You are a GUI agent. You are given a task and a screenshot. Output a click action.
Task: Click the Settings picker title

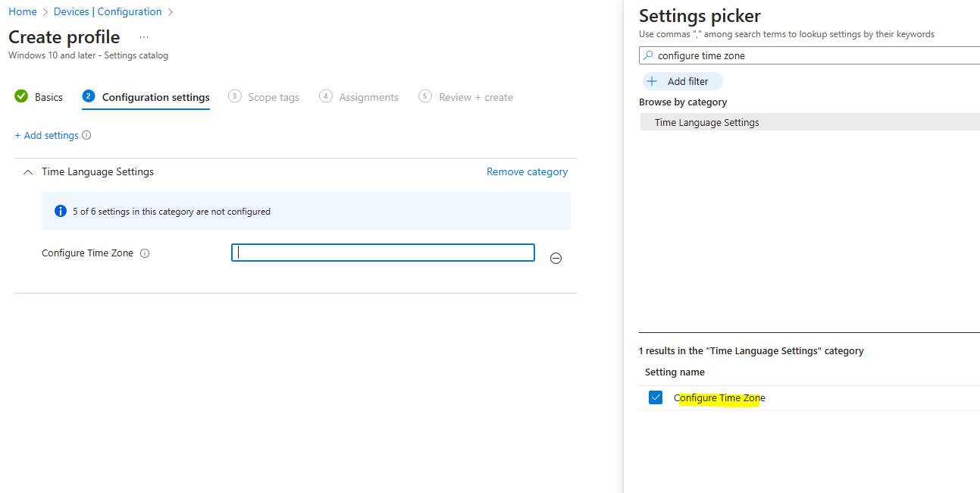click(700, 16)
